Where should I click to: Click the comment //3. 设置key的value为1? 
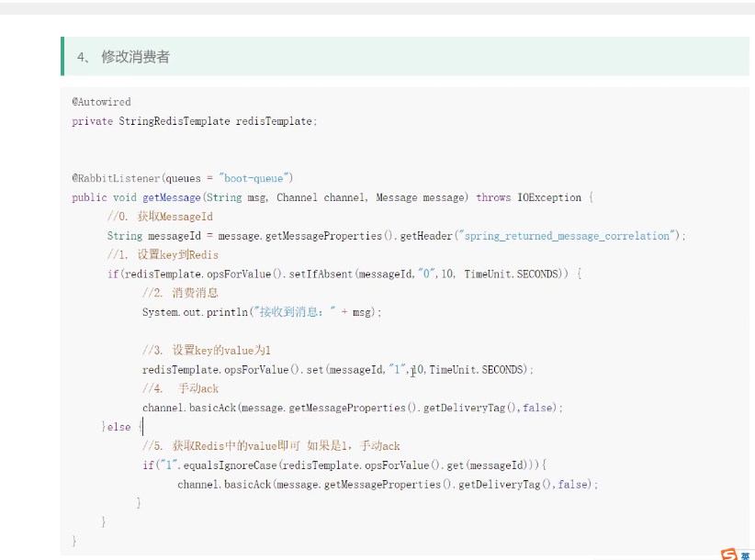(x=207, y=350)
